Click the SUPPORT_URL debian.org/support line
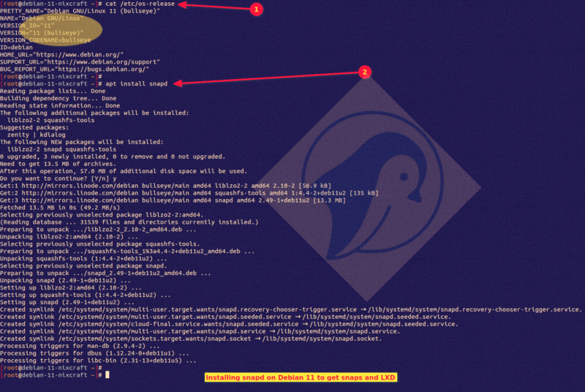 (80, 62)
